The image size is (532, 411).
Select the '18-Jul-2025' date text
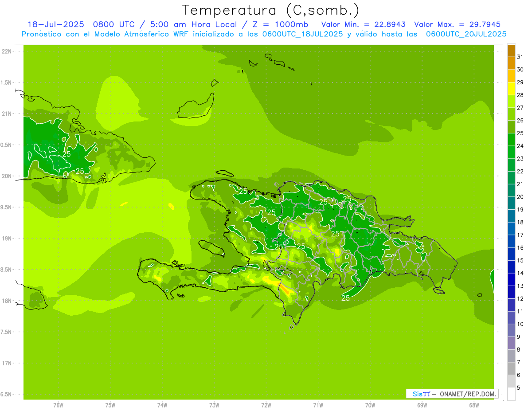[x=56, y=24]
